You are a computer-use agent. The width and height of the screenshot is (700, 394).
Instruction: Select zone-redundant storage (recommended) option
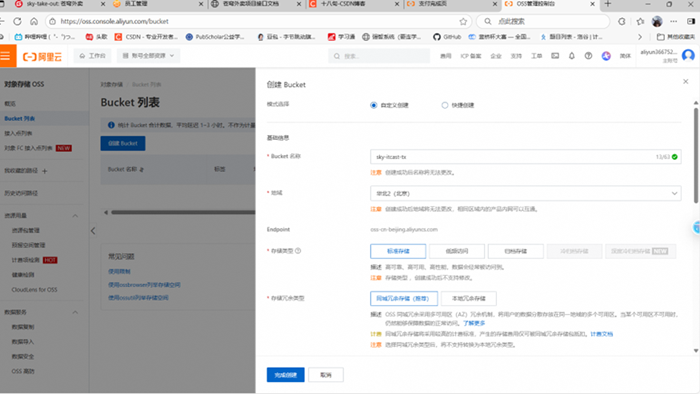point(404,299)
